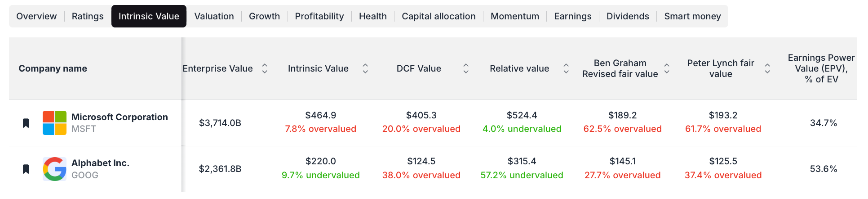Click the Microsoft Corporation logo icon
This screenshot has width=868, height=199.
[x=54, y=123]
